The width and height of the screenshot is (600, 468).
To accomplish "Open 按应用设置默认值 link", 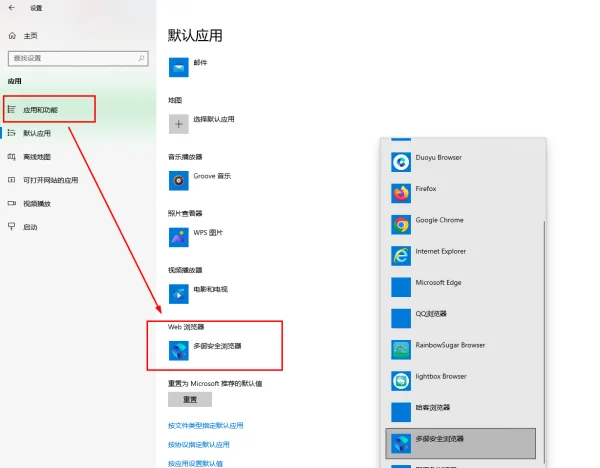I will (195, 463).
